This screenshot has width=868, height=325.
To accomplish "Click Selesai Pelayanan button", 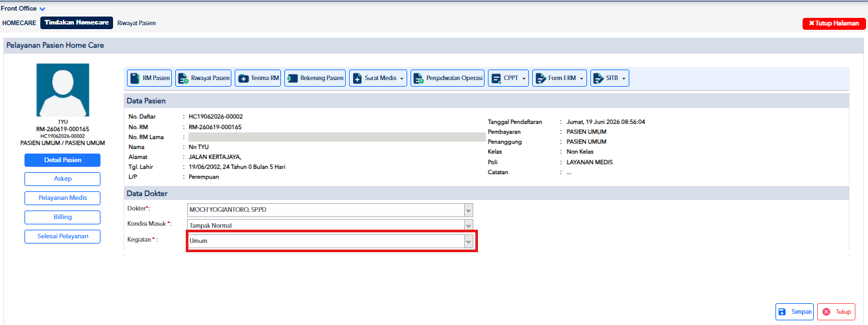I will tap(62, 236).
